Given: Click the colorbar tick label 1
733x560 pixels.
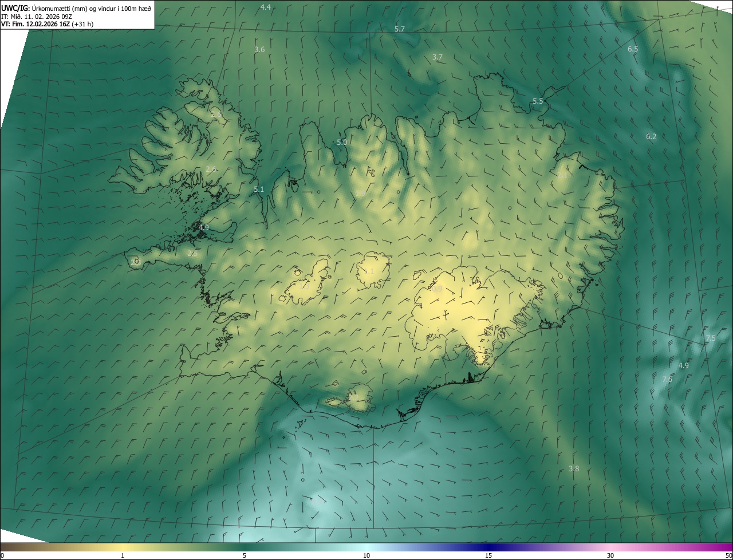Looking at the screenshot, I should coord(123,556).
